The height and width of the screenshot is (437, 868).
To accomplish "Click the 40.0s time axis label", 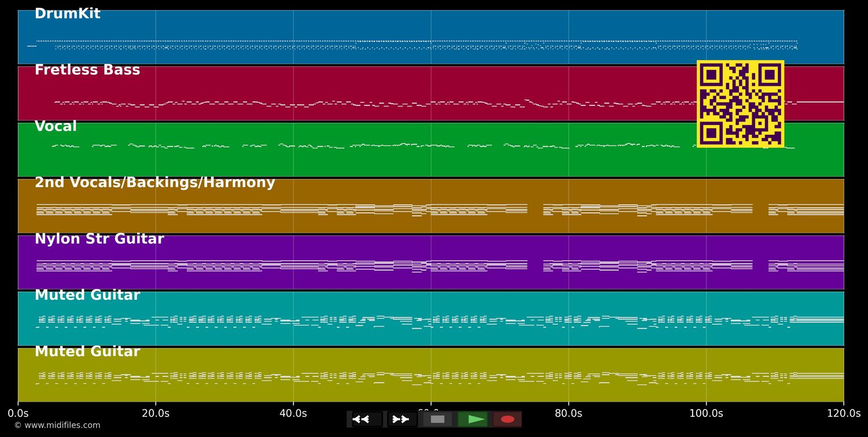I will (293, 413).
